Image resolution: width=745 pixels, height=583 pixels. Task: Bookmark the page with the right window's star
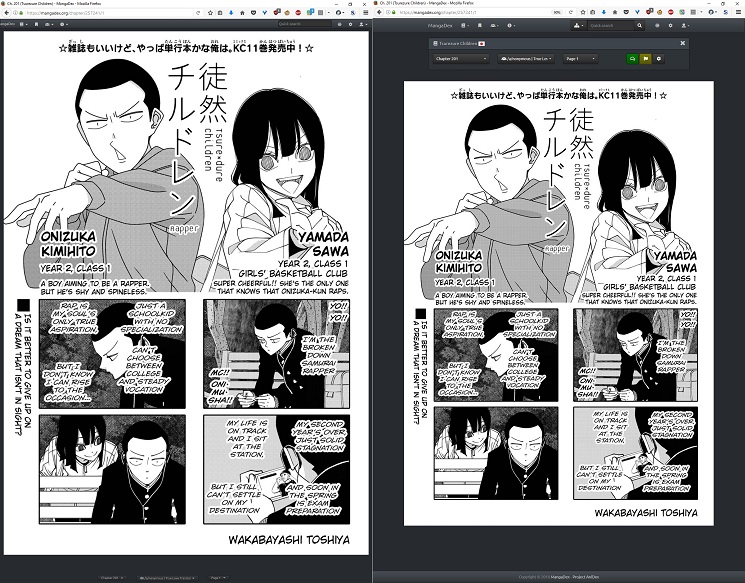pyautogui.click(x=583, y=12)
